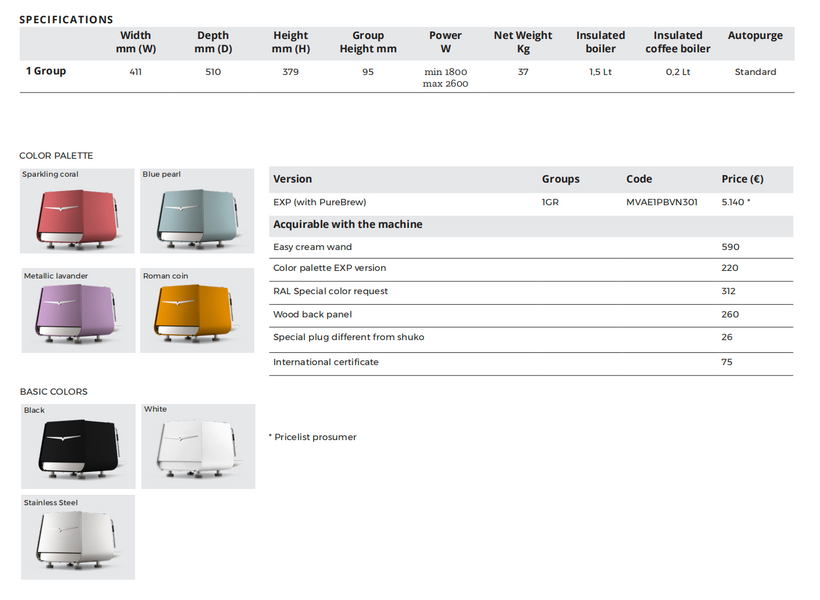This screenshot has height=600, width=820.
Task: Pick the Roman coin orange machine
Action: pos(197,310)
